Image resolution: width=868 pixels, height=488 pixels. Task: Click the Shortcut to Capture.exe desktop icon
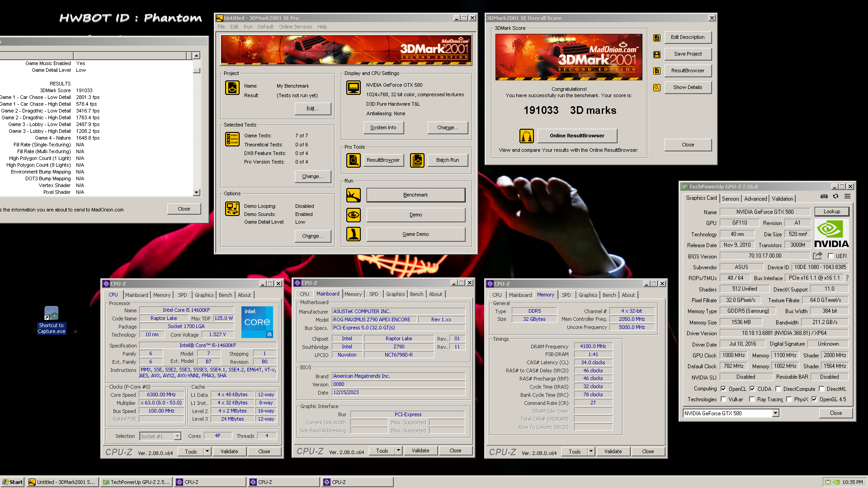point(52,320)
